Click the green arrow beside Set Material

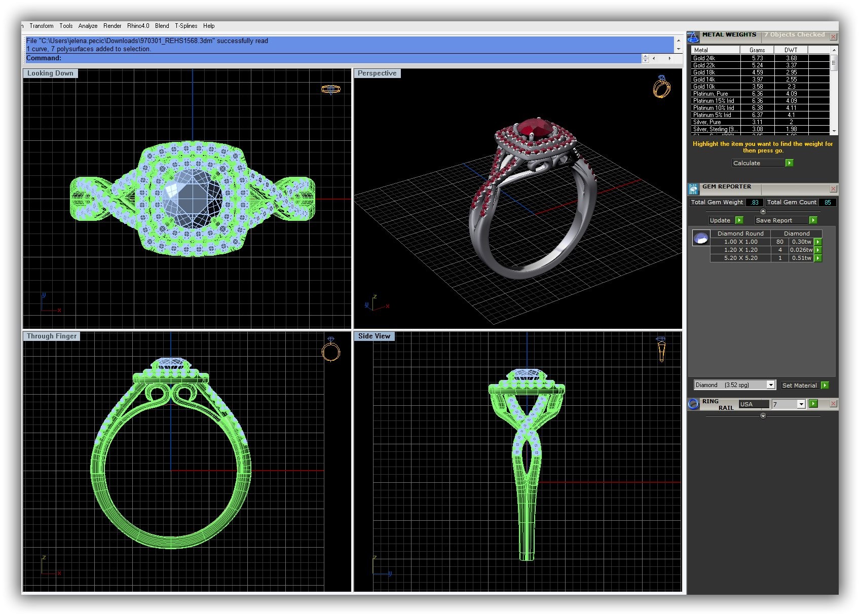click(825, 386)
